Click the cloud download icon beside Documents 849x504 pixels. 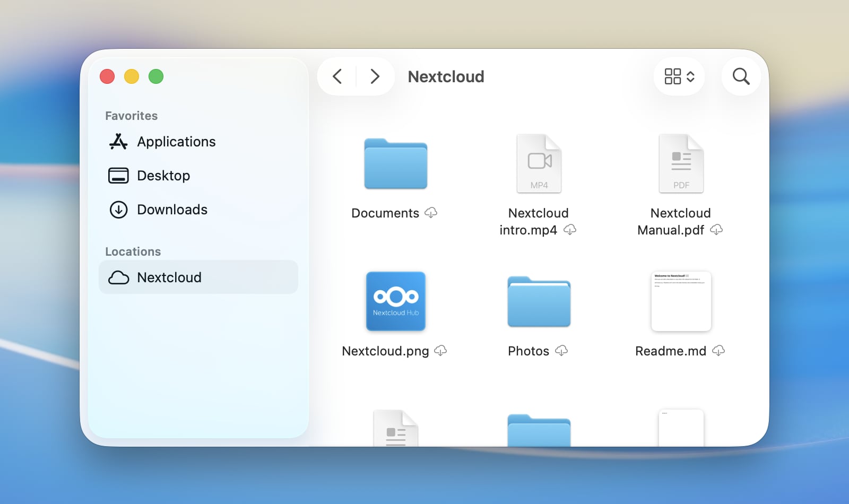(431, 213)
